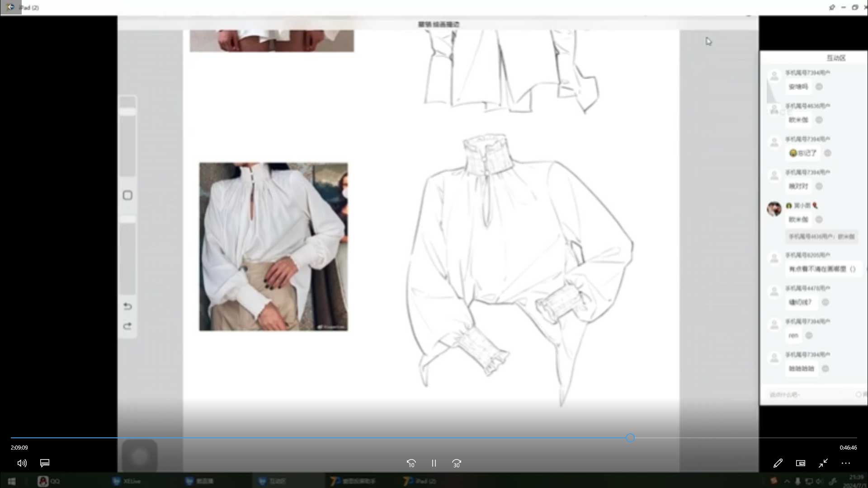Click the pin icon in title bar
868x488 pixels.
832,7
